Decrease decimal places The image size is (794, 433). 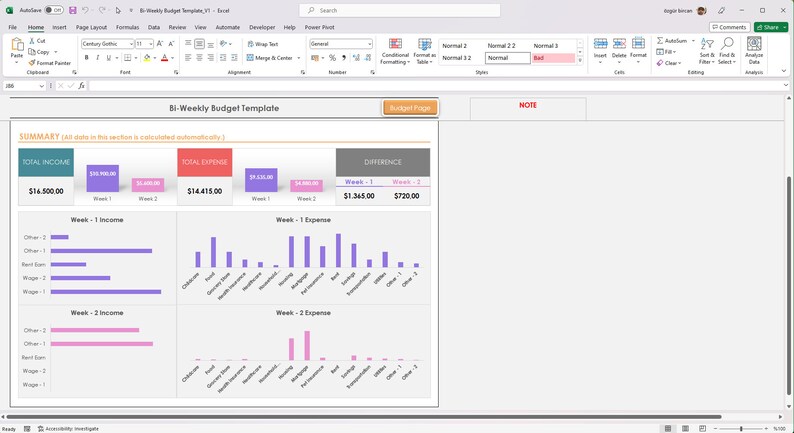click(x=367, y=58)
